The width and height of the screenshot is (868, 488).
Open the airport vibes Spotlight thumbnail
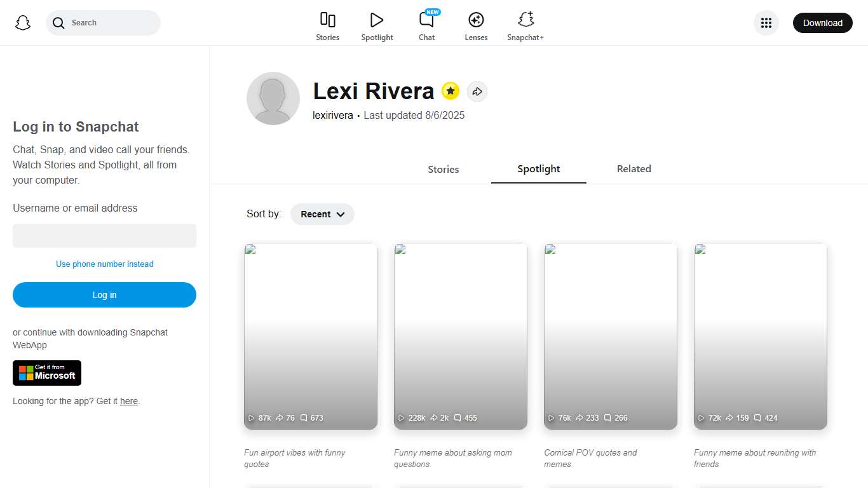(x=310, y=335)
